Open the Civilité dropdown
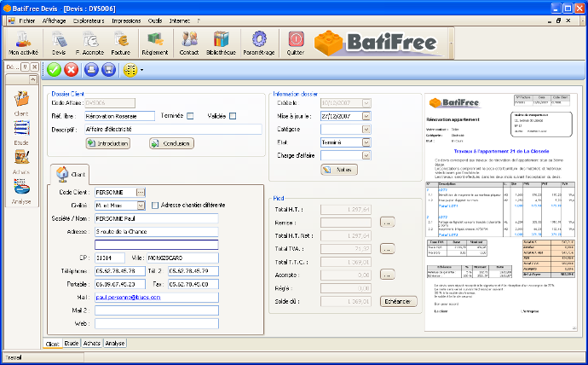The width and height of the screenshot is (588, 365). point(141,205)
